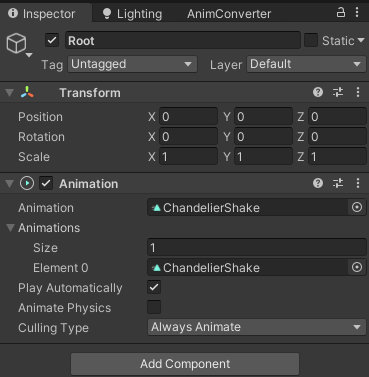Click the Add Component button
This screenshot has height=377, width=369.
pyautogui.click(x=185, y=364)
